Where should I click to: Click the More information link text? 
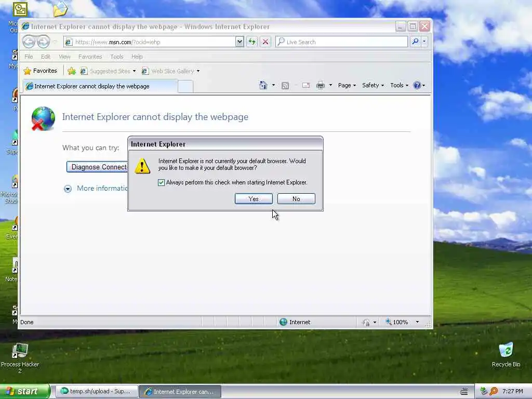point(102,188)
